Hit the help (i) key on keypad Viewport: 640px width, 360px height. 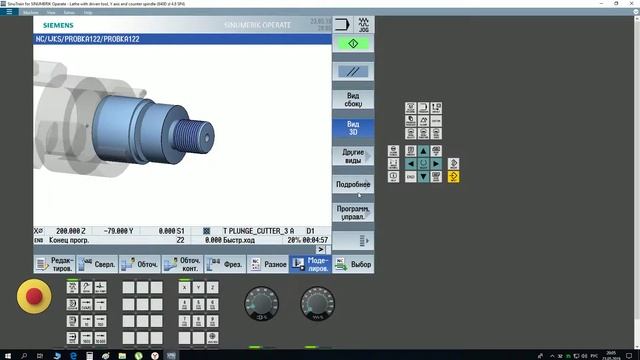393,176
